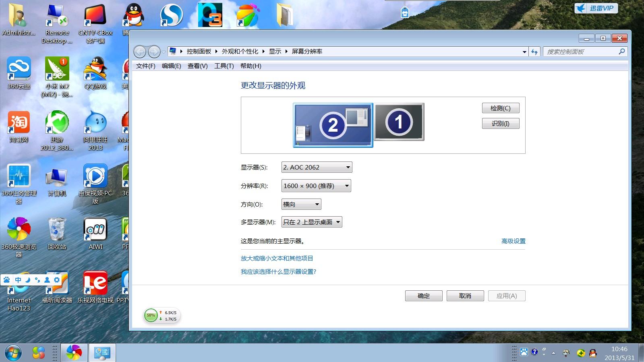The width and height of the screenshot is (644, 362).
Task: Open the 查看(V) menu
Action: (x=197, y=66)
